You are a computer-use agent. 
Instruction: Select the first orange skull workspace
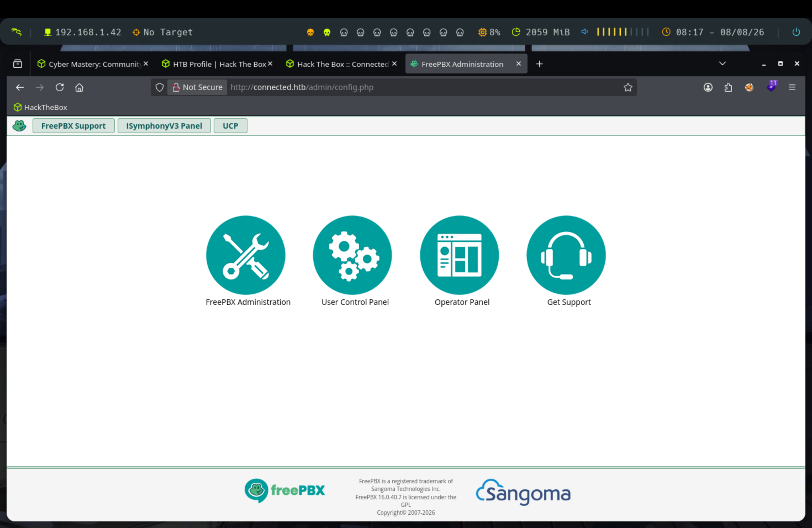point(310,32)
